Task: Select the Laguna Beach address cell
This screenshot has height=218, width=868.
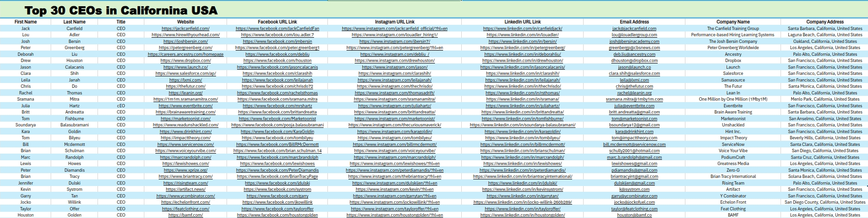Action: coord(825,35)
